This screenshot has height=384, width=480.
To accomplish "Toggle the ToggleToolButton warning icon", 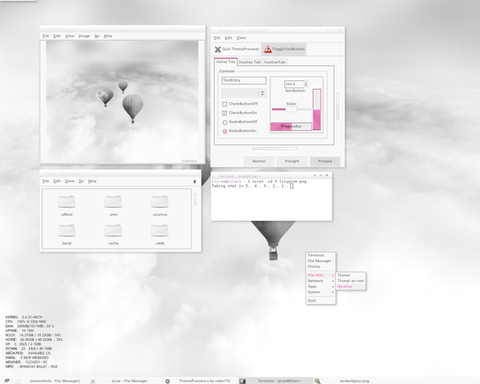I will (x=268, y=49).
